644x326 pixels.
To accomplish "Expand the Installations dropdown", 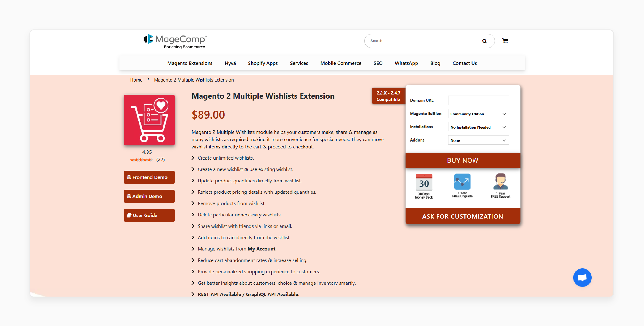I will click(478, 127).
